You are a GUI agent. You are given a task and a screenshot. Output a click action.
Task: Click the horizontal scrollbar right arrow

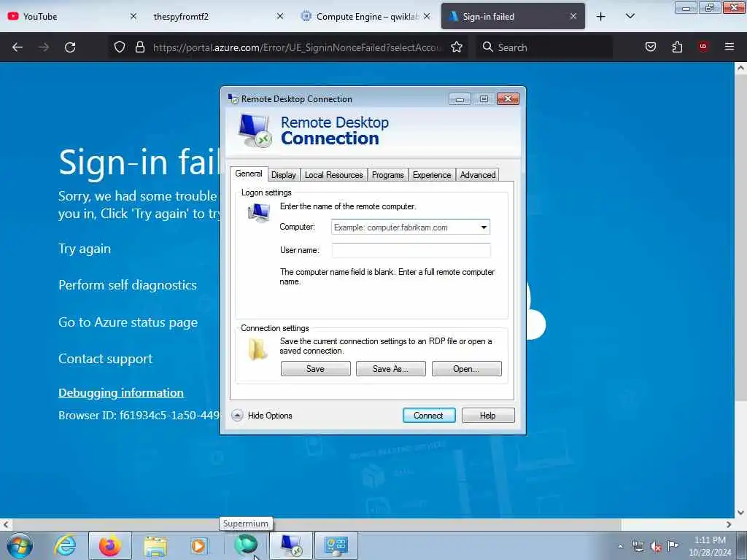(x=729, y=524)
